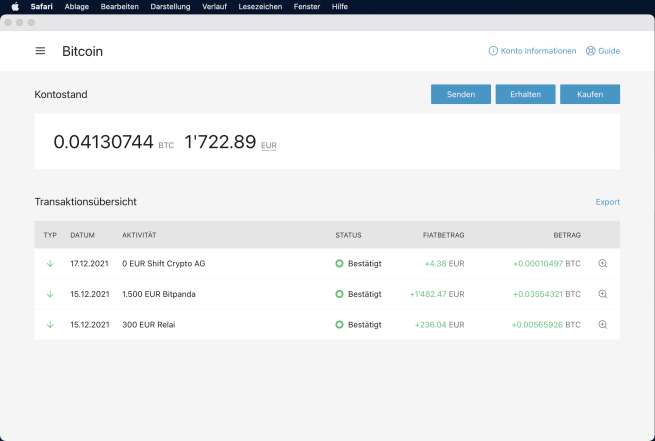Viewport: 655px width, 441px height.
Task: Click the Apple logo menu
Action: (15, 6)
